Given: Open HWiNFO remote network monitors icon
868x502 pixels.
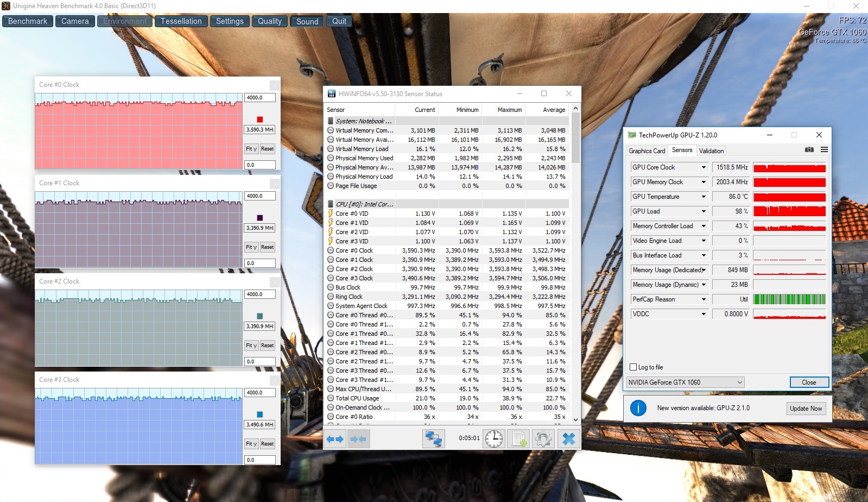Looking at the screenshot, I should 434,439.
